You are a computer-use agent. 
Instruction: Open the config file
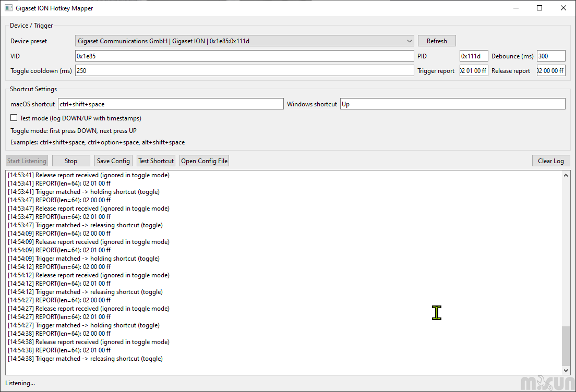(204, 161)
